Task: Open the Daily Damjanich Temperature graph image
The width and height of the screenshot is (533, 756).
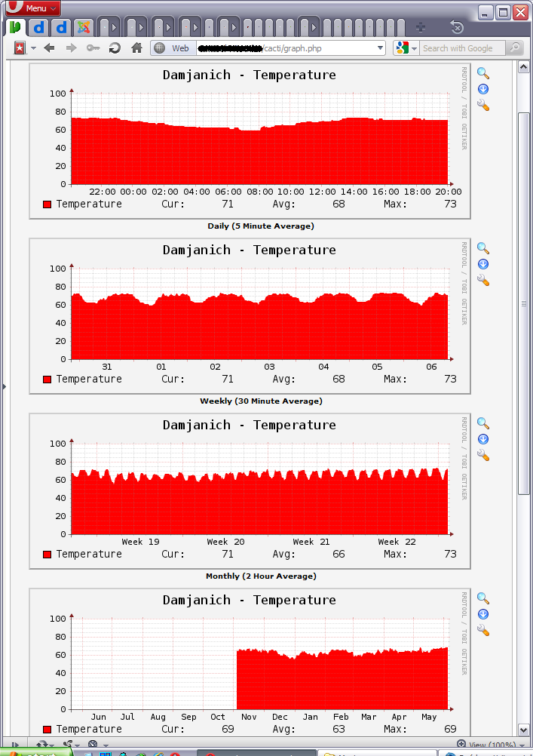Action: (x=250, y=141)
